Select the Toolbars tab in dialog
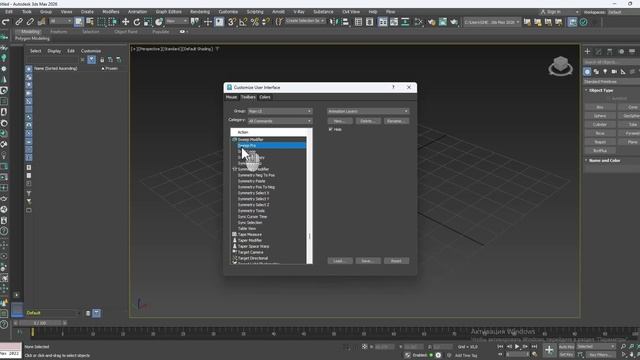 click(248, 97)
